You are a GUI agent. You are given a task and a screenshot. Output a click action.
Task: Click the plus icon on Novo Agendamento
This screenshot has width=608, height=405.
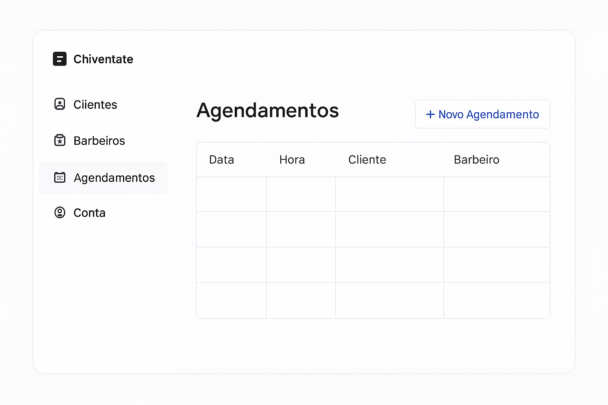(430, 115)
